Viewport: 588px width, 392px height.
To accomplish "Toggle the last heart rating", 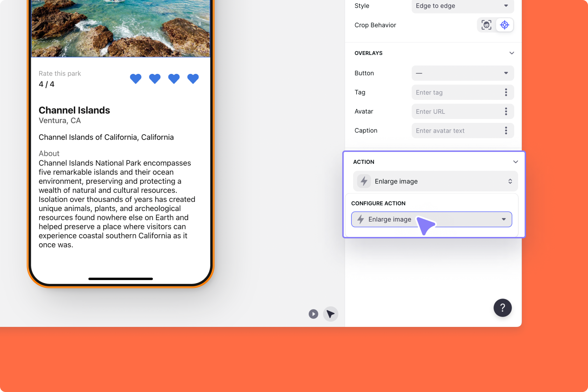I will (193, 78).
